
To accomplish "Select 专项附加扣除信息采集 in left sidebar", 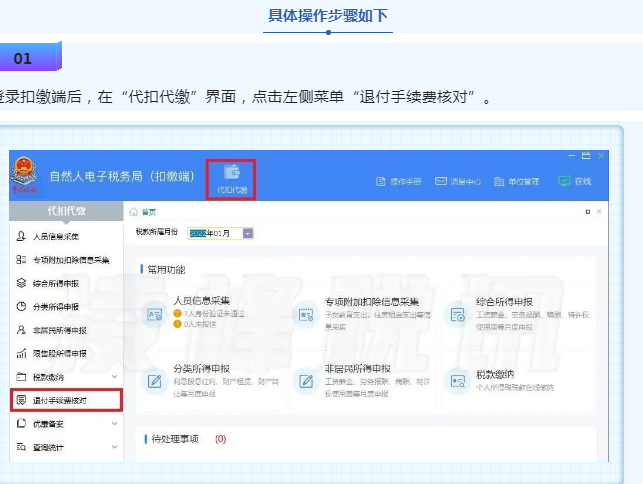I will pyautogui.click(x=66, y=260).
